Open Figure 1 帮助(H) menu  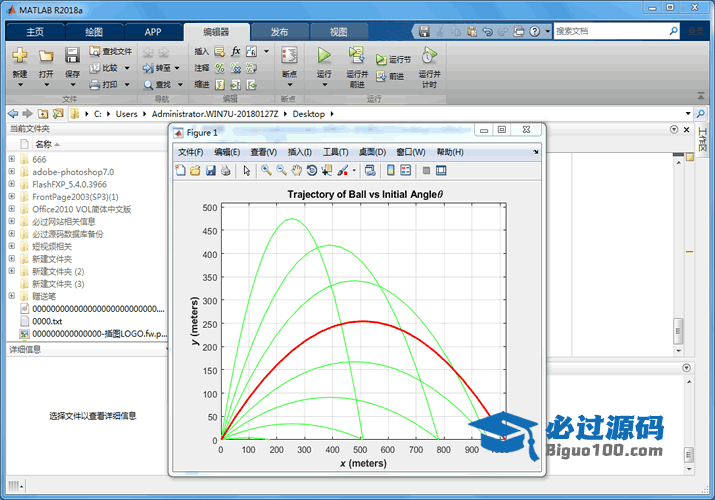pyautogui.click(x=450, y=152)
